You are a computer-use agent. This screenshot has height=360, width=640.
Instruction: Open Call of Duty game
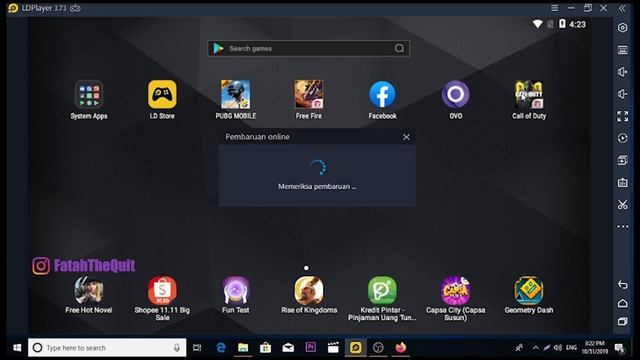coord(529,95)
